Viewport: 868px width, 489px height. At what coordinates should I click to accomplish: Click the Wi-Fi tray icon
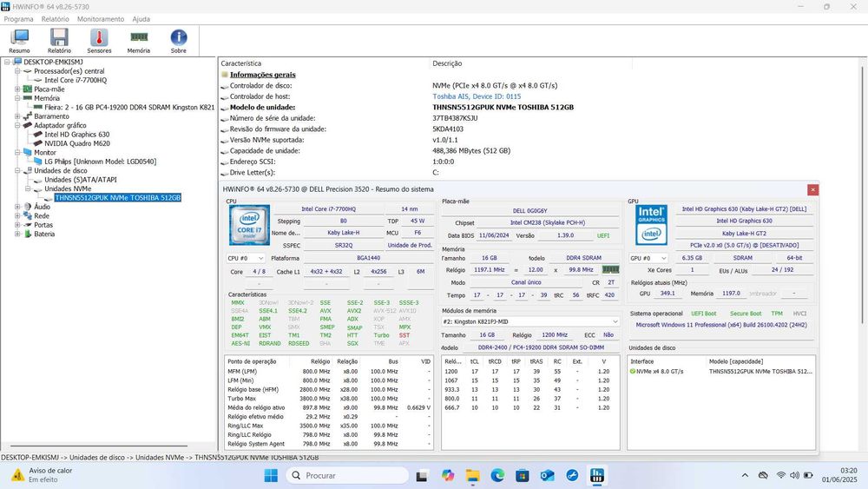coord(780,475)
